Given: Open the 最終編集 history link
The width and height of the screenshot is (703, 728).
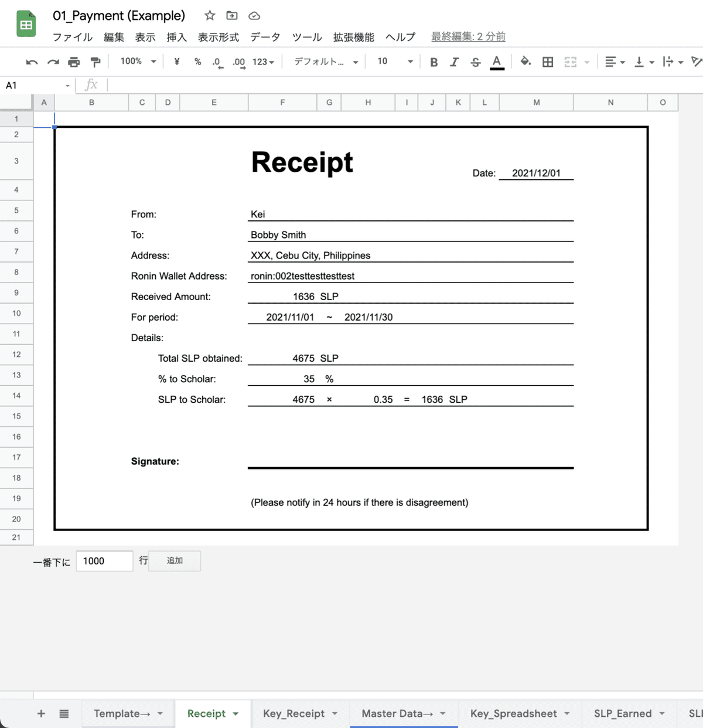Looking at the screenshot, I should coord(468,37).
